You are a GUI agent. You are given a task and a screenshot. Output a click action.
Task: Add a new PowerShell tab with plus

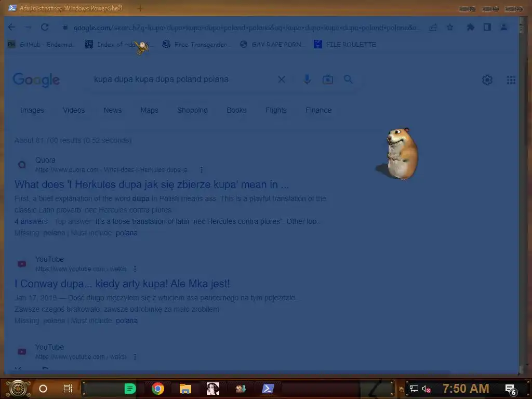click(x=140, y=8)
